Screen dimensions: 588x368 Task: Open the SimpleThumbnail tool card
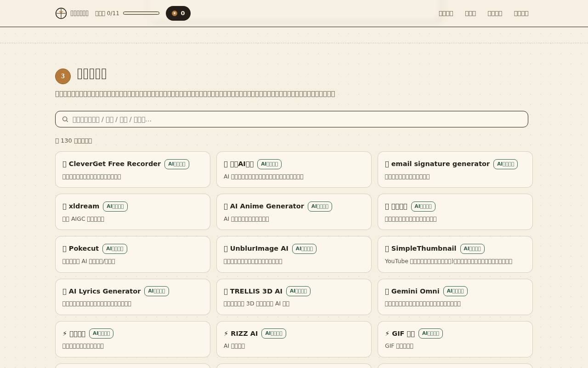click(455, 254)
